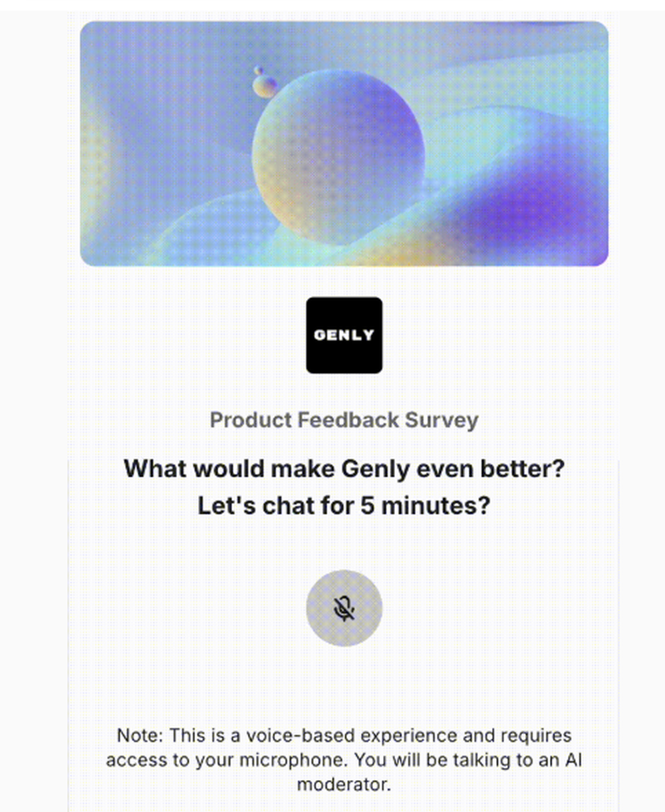Click the gray circle behind the microphone icon

coord(344,608)
